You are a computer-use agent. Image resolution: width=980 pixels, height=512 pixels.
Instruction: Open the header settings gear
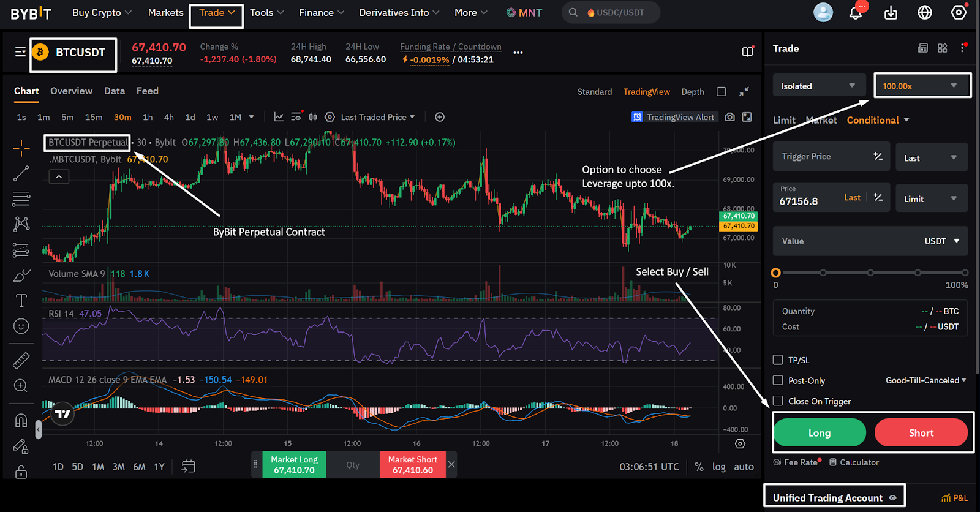click(959, 13)
